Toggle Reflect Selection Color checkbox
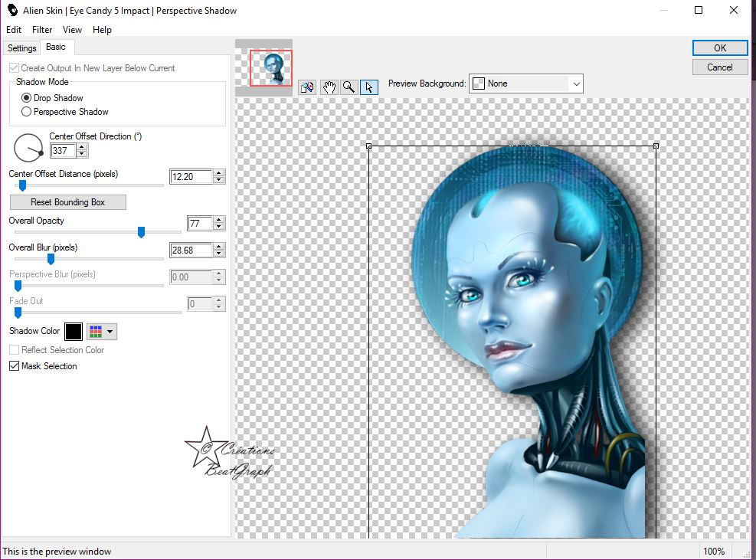This screenshot has height=560, width=756. click(15, 350)
